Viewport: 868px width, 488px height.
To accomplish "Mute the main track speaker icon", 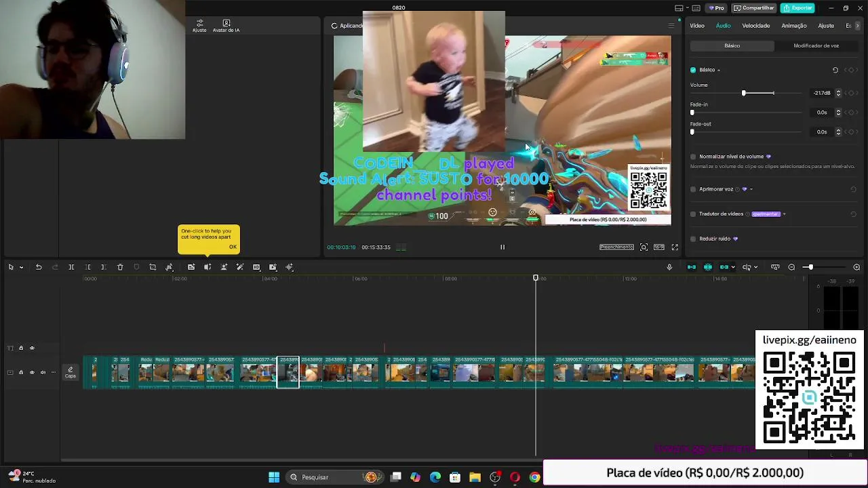I will coord(43,372).
